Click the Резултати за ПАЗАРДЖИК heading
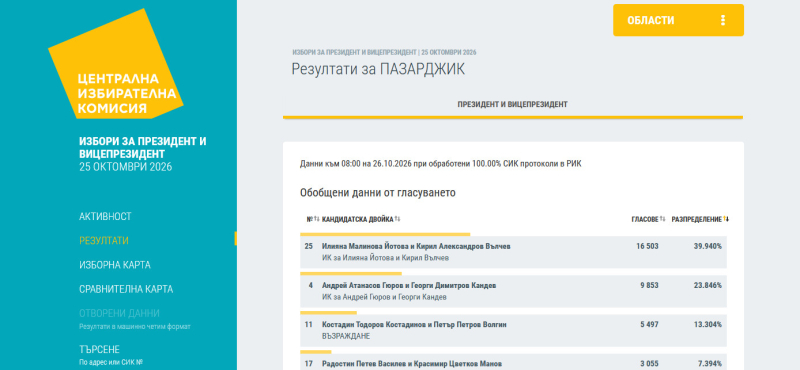The width and height of the screenshot is (800, 370). pos(378,69)
